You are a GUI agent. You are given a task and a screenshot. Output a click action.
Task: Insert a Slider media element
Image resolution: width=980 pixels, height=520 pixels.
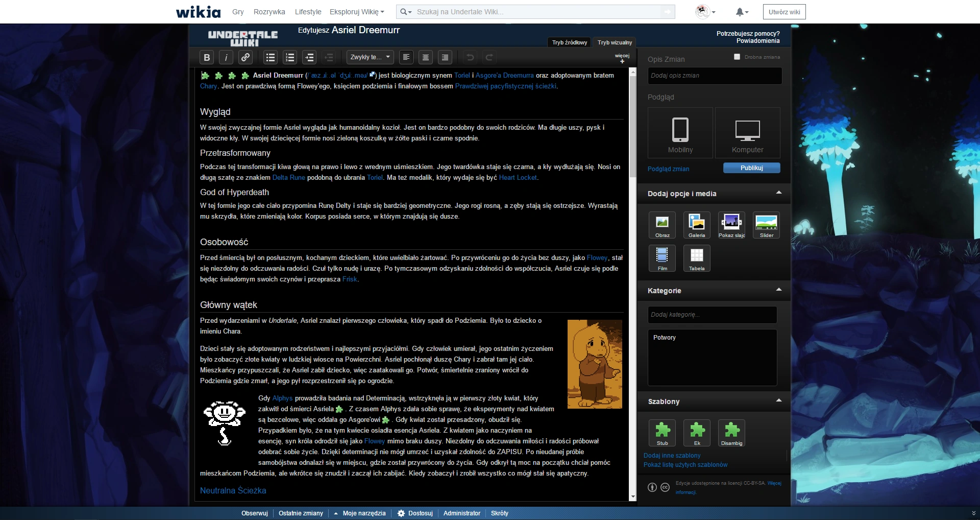point(767,225)
